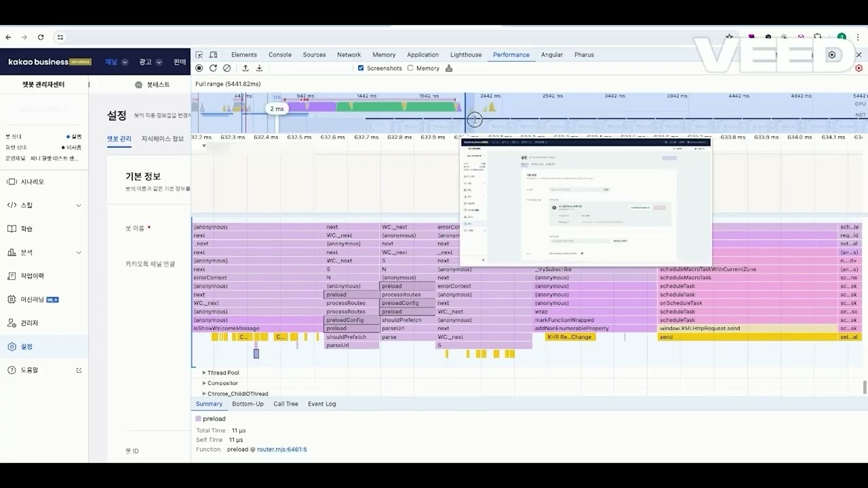Switch to the Console tab

(x=280, y=55)
